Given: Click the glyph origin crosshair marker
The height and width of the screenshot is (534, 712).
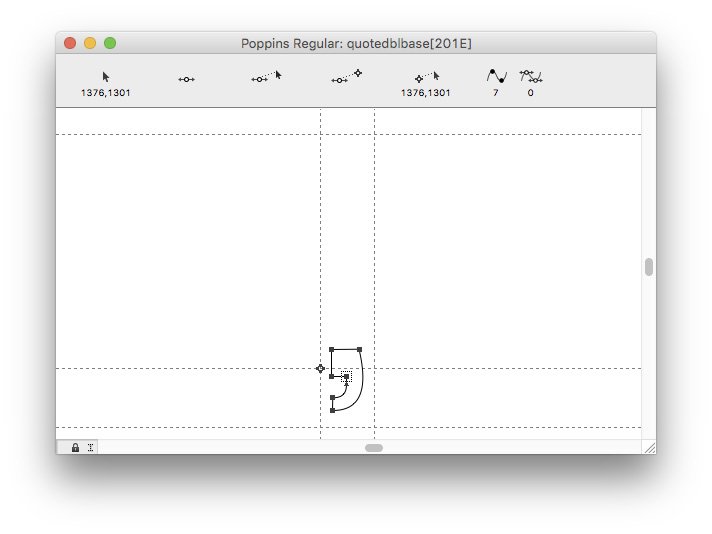Looking at the screenshot, I should (x=320, y=369).
